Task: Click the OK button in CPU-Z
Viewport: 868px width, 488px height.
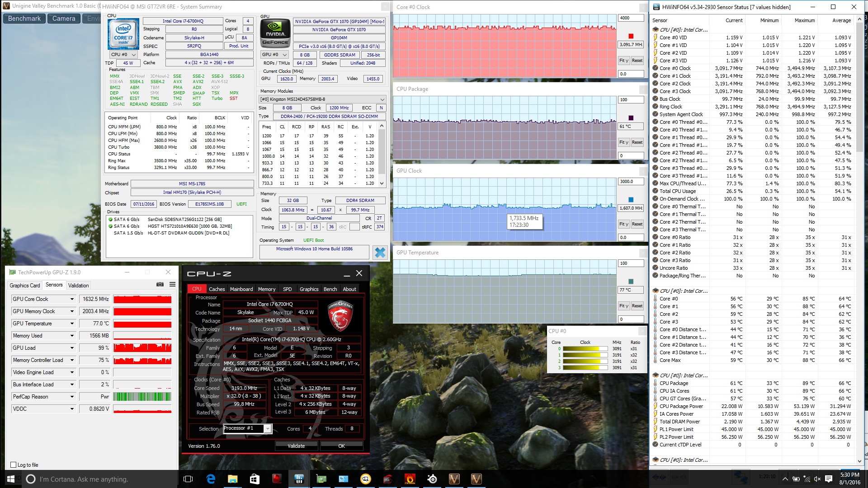Action: pos(341,446)
